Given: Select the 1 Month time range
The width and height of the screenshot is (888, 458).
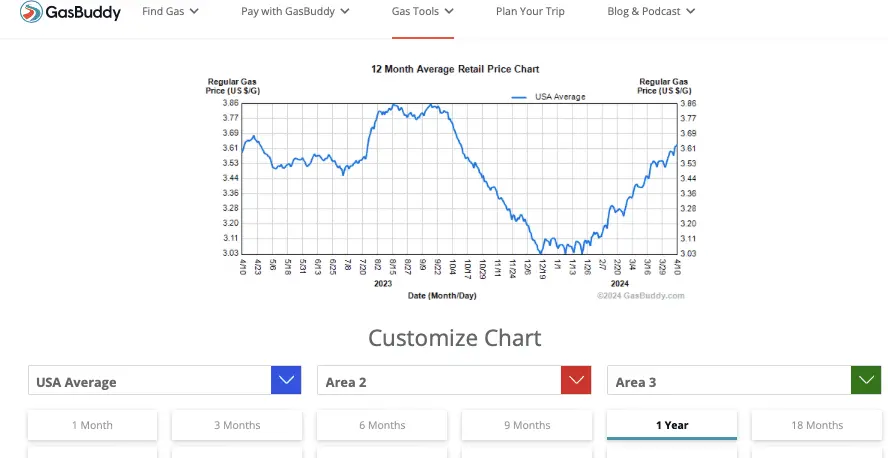Looking at the screenshot, I should point(92,425).
